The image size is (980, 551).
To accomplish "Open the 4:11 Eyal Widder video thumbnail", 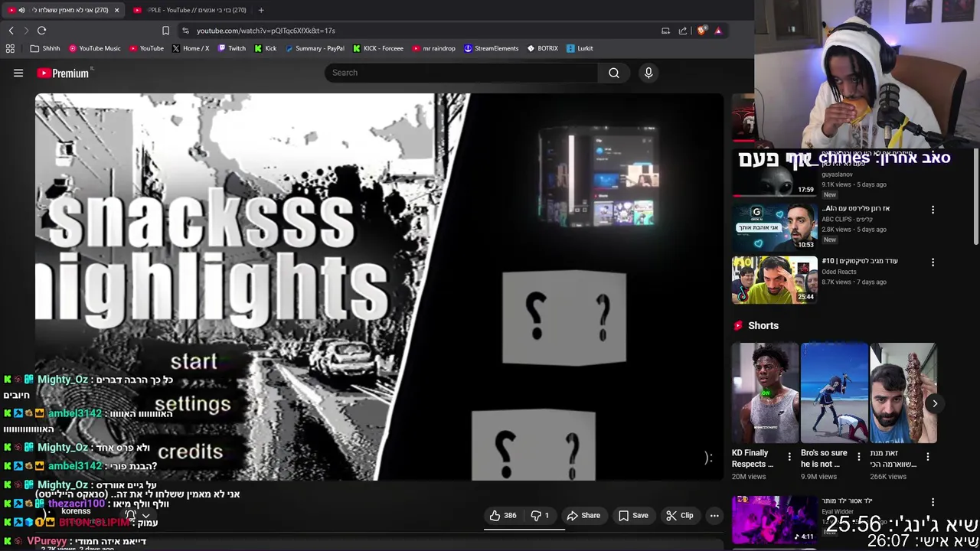I will coord(774,519).
